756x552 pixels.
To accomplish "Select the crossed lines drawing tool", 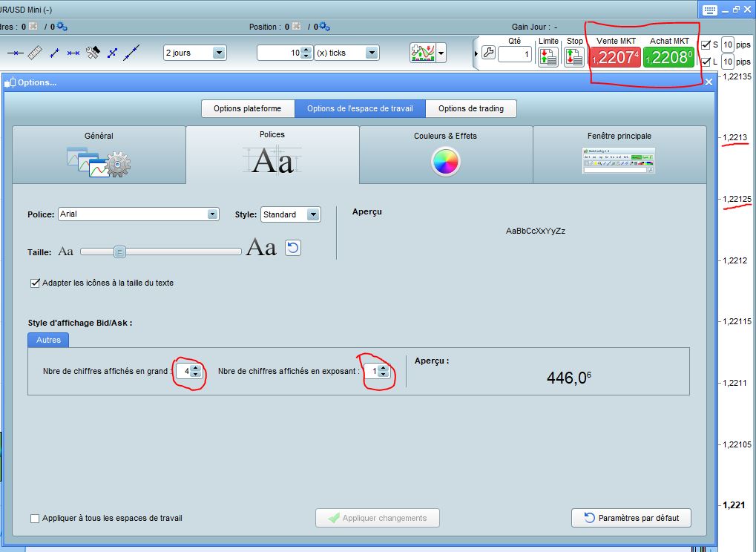I will pos(112,53).
